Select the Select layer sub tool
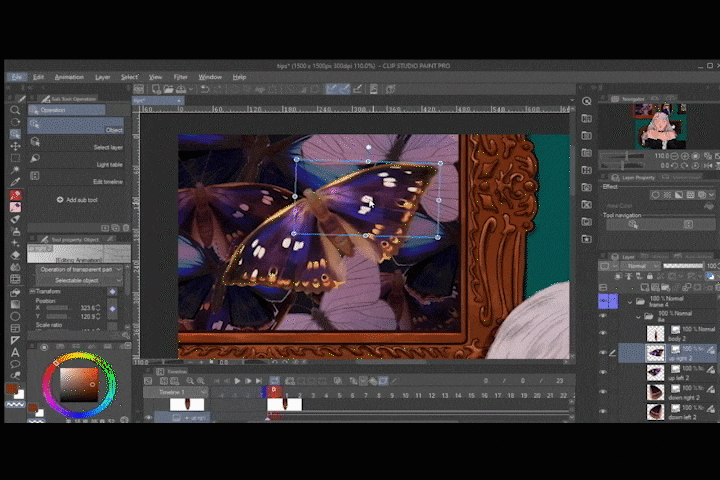 point(76,143)
